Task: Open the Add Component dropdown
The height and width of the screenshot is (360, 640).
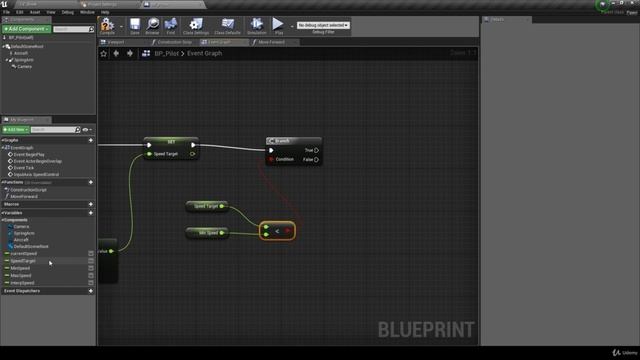Action: (27, 29)
